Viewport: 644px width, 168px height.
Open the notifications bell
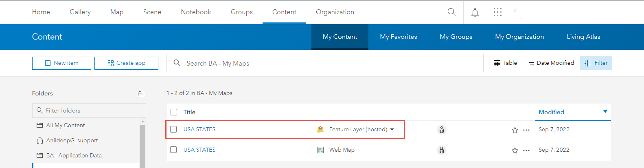pyautogui.click(x=475, y=12)
